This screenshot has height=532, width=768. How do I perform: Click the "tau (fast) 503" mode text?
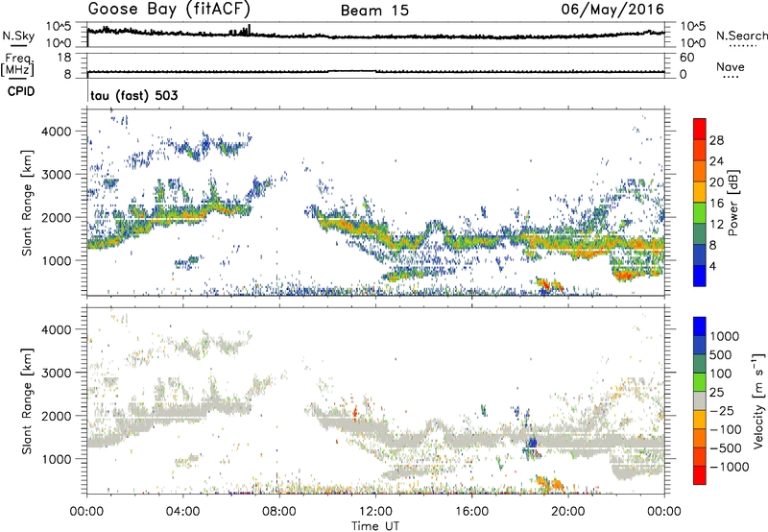coord(134,95)
